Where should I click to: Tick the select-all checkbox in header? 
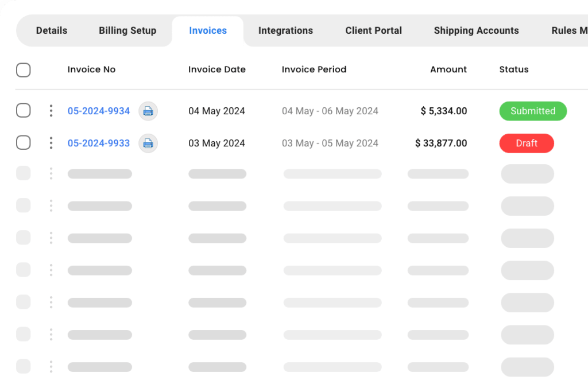tap(23, 70)
